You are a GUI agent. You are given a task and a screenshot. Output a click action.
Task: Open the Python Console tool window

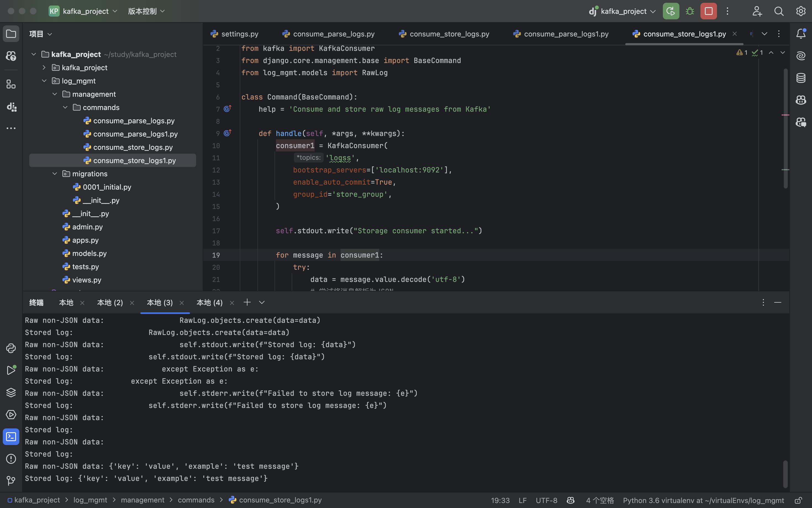coord(11,348)
